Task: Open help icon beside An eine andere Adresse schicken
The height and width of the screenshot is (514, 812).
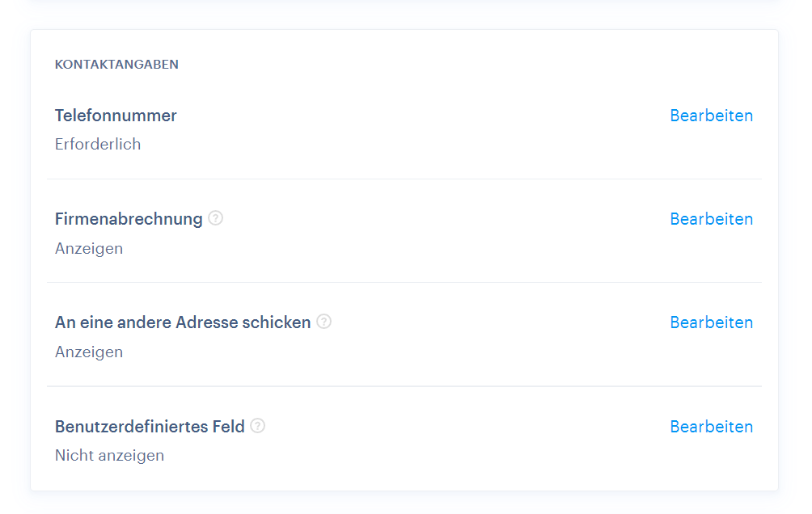Action: (x=324, y=322)
